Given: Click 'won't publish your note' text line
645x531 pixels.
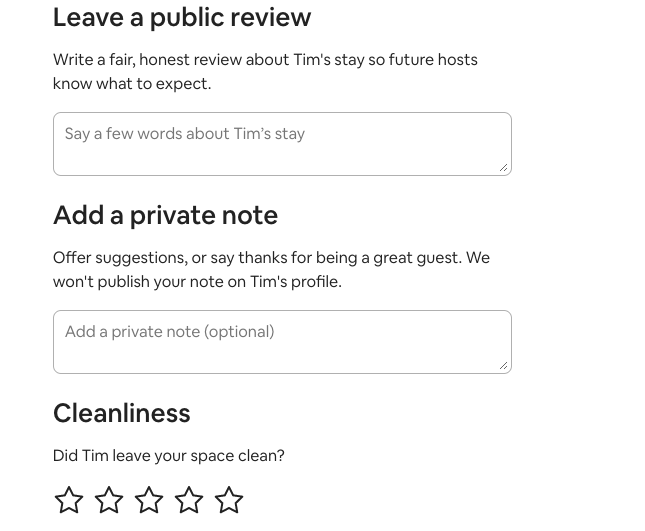Looking at the screenshot, I should point(197,282).
